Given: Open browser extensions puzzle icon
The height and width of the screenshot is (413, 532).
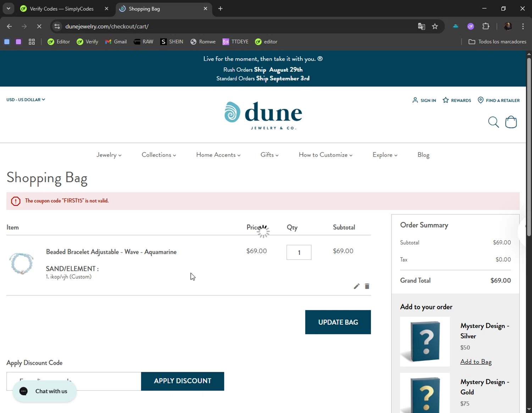Looking at the screenshot, I should pos(486,26).
